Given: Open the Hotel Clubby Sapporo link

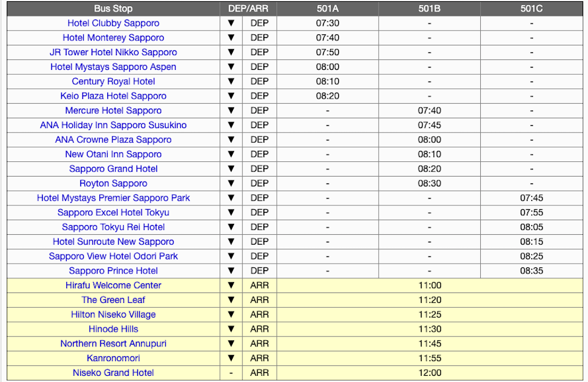Looking at the screenshot, I should click(113, 23).
